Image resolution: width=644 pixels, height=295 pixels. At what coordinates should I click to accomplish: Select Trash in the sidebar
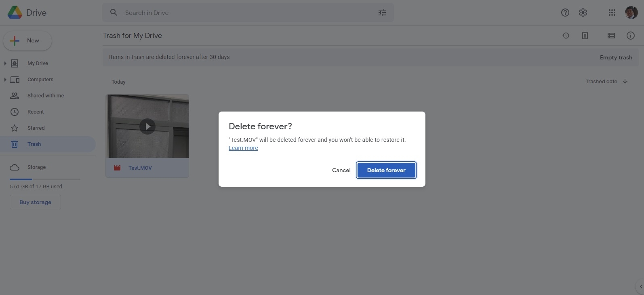click(48, 144)
